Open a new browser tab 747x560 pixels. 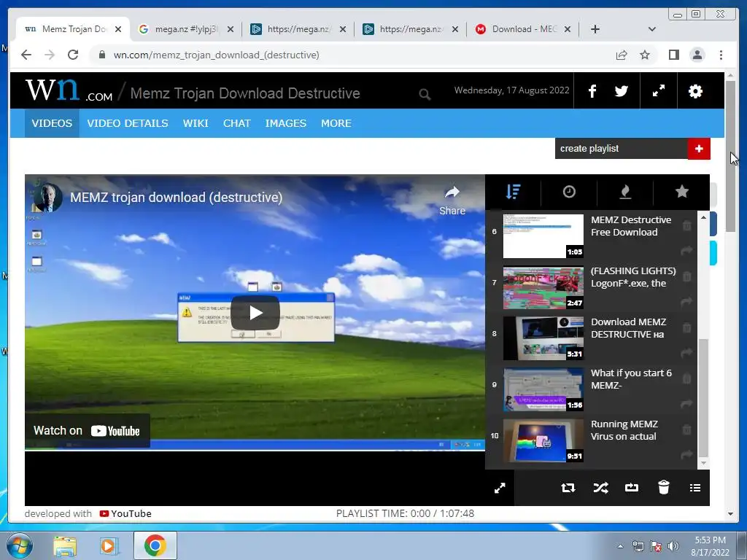(595, 29)
